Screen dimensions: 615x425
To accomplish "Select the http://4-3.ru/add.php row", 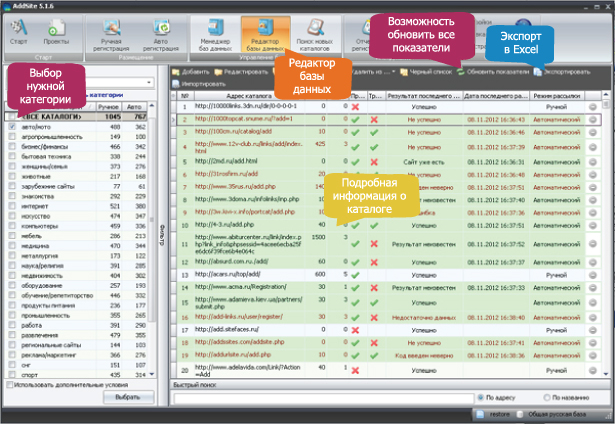I will pos(386,225).
